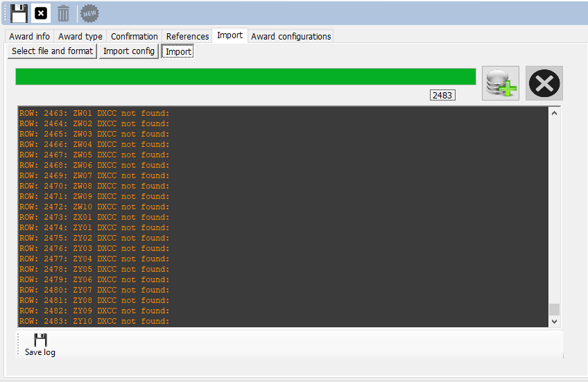Click log line ROW 2475 ZY02
Screen dimensions: 588x382
click(x=94, y=238)
